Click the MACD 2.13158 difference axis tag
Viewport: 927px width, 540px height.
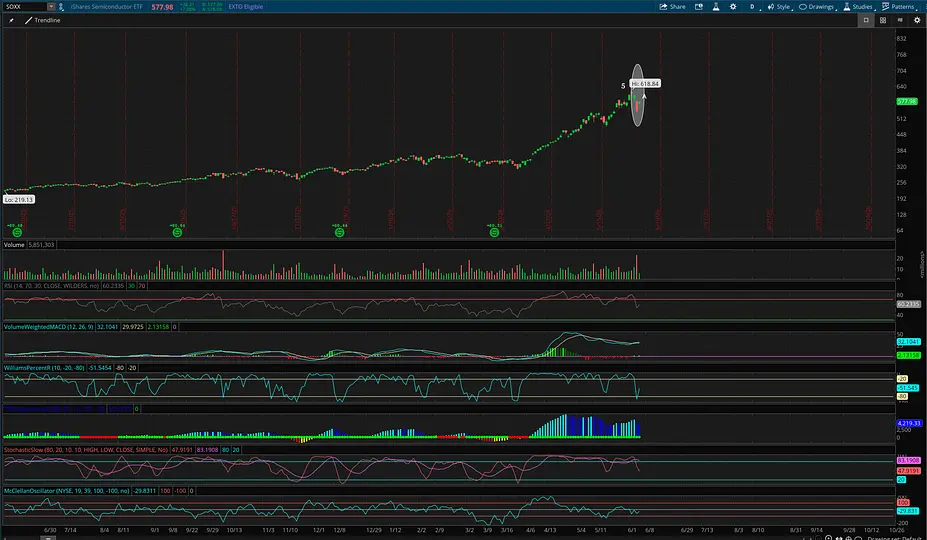point(908,355)
